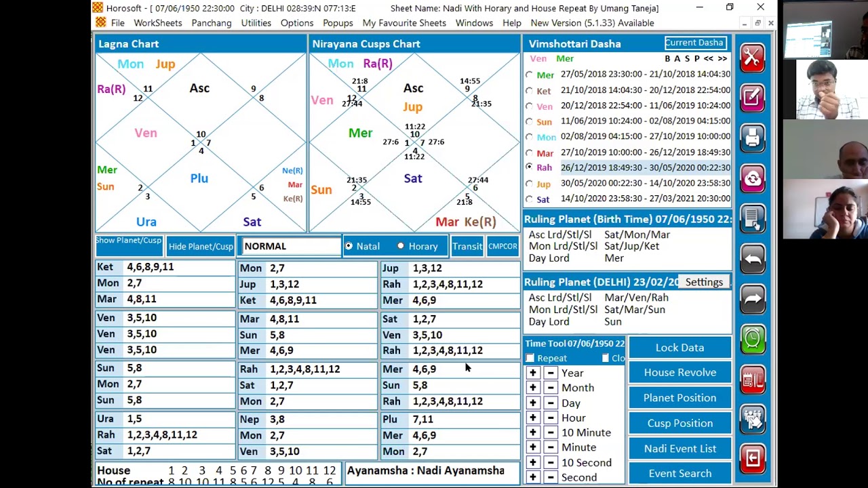Click minus button for 10 Second
868x488 pixels.
coord(551,462)
